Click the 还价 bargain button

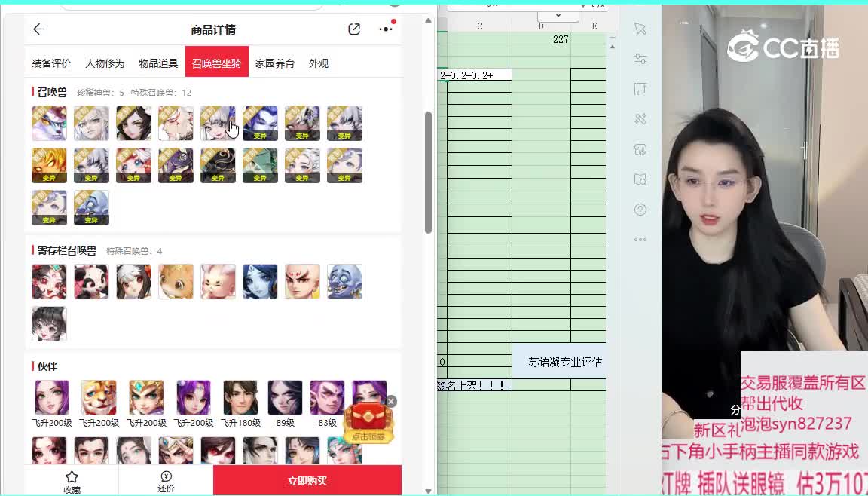pyautogui.click(x=166, y=482)
